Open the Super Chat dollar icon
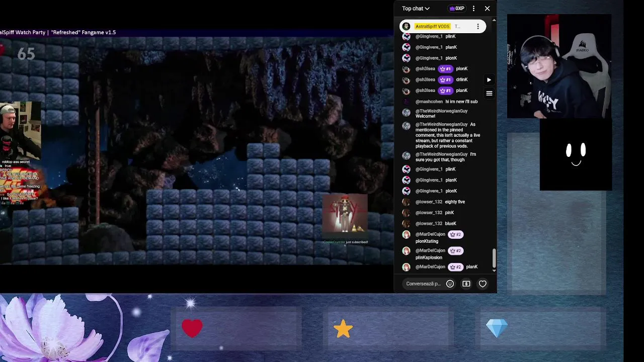The height and width of the screenshot is (362, 644). (x=466, y=284)
